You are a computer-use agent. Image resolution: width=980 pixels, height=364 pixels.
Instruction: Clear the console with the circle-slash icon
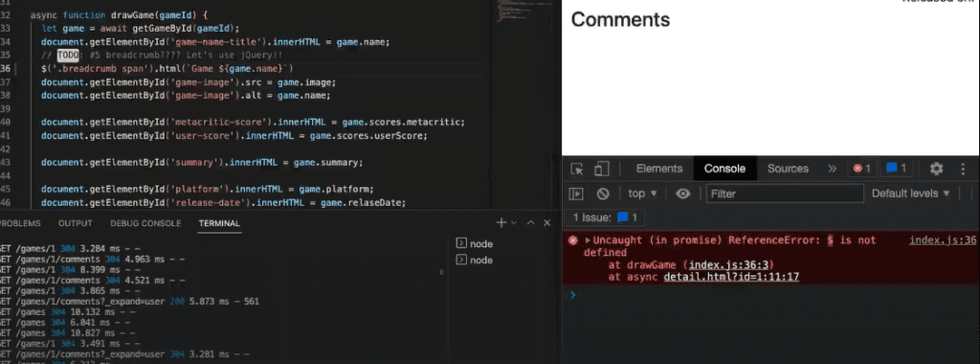click(603, 193)
